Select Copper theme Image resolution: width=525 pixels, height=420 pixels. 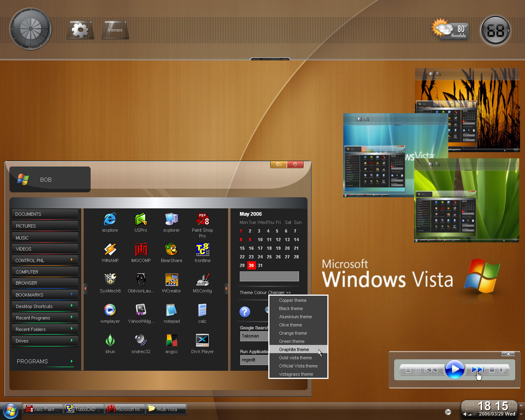[298, 300]
